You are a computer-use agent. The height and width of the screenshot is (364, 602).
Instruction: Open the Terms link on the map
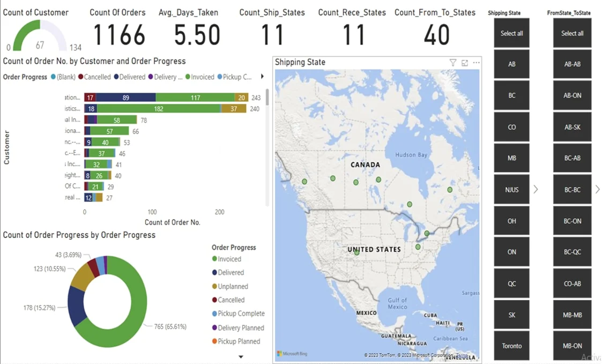[x=462, y=355]
